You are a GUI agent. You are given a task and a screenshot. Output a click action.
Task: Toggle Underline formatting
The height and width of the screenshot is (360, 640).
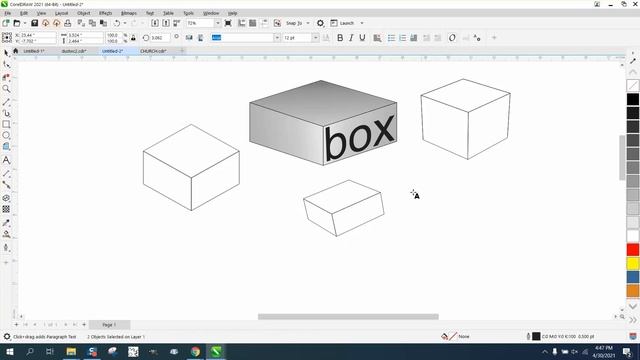tap(362, 38)
